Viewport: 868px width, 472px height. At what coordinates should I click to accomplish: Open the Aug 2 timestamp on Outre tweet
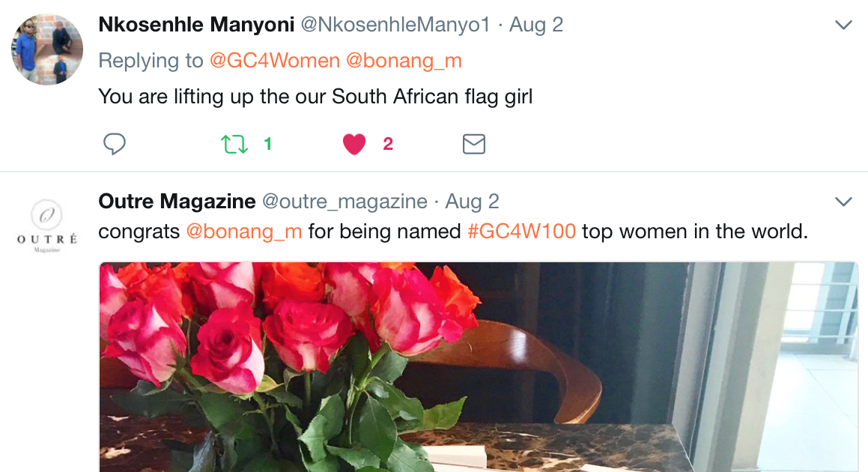click(x=472, y=202)
